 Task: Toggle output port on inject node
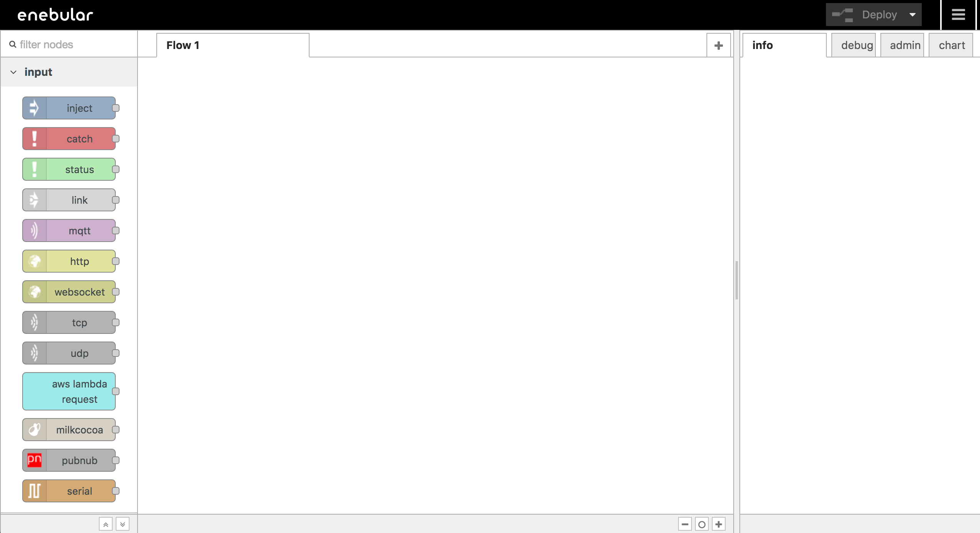coord(115,108)
